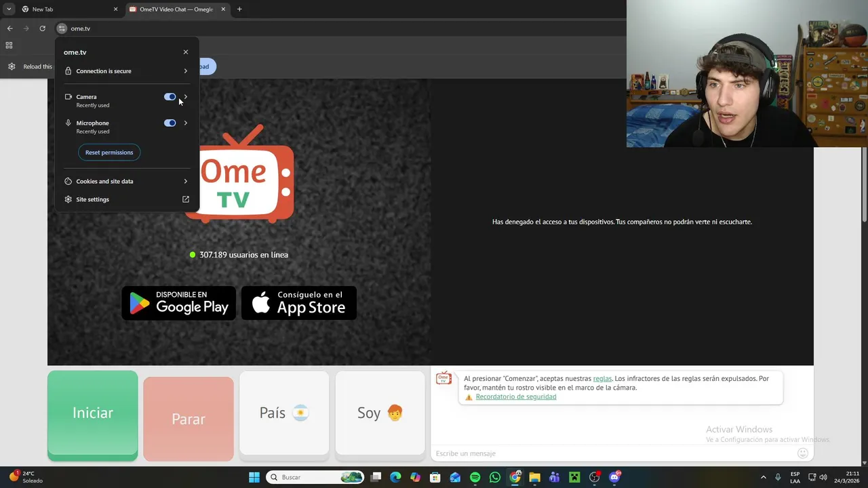Image resolution: width=868 pixels, height=488 pixels.
Task: Toggle the Microphone permission switch
Action: (170, 123)
